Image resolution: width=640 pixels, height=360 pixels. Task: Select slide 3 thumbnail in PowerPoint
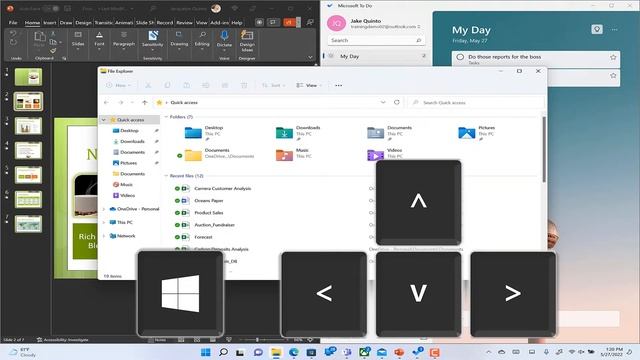coord(28,126)
